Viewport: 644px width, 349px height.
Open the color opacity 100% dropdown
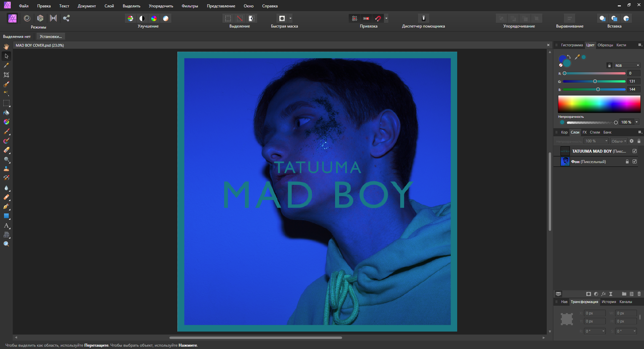click(x=637, y=122)
